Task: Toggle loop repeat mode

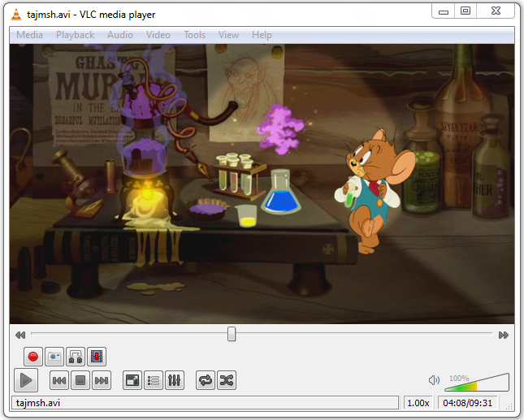Action: click(206, 380)
